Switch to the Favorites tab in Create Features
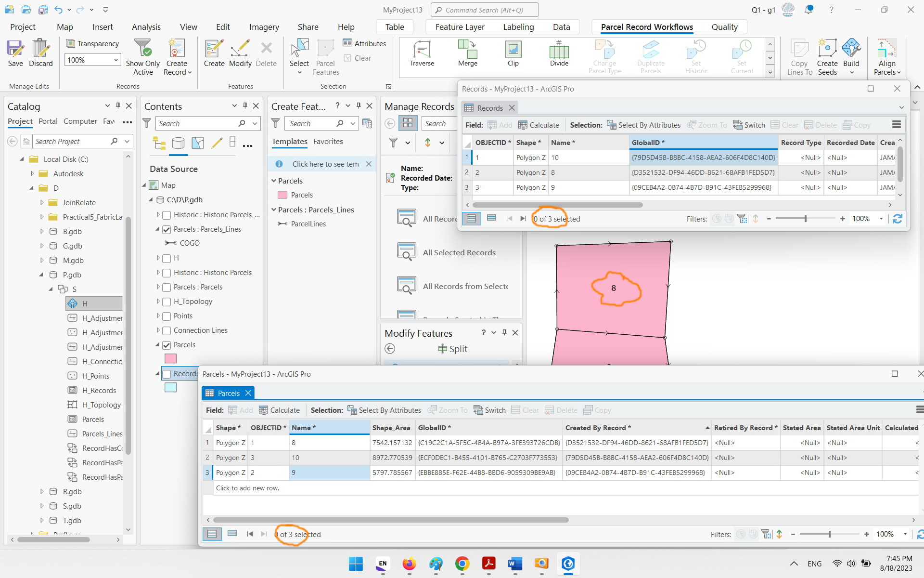 pyautogui.click(x=328, y=141)
